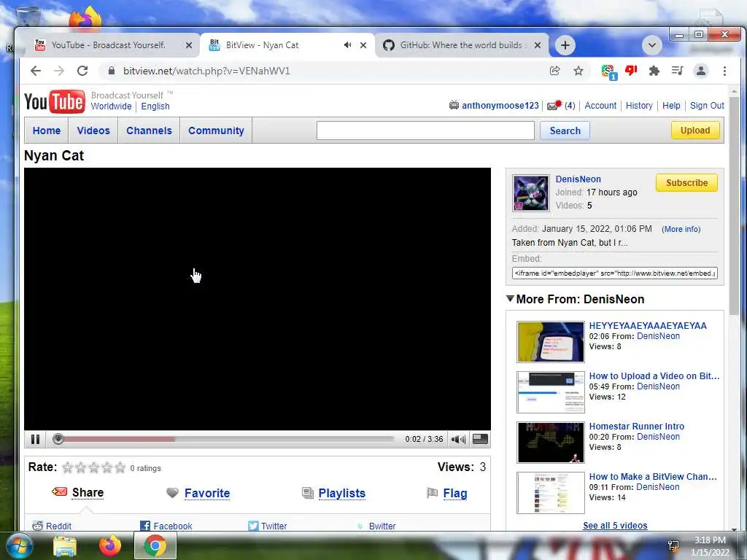This screenshot has height=560, width=747.
Task: Open a new browser tab
Action: tap(565, 45)
